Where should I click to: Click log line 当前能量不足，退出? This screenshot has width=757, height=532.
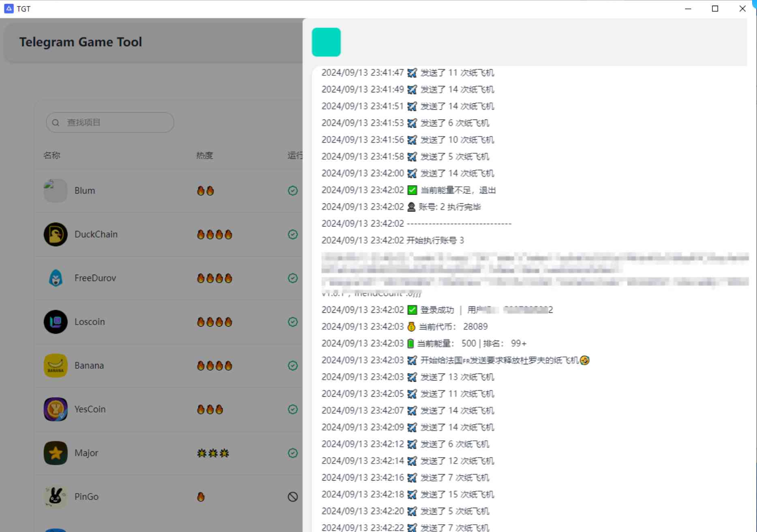click(409, 190)
